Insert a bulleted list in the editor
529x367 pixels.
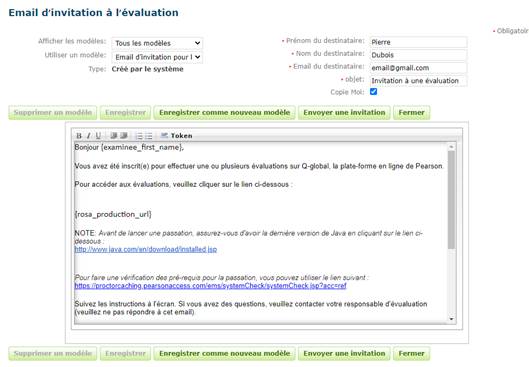[149, 136]
